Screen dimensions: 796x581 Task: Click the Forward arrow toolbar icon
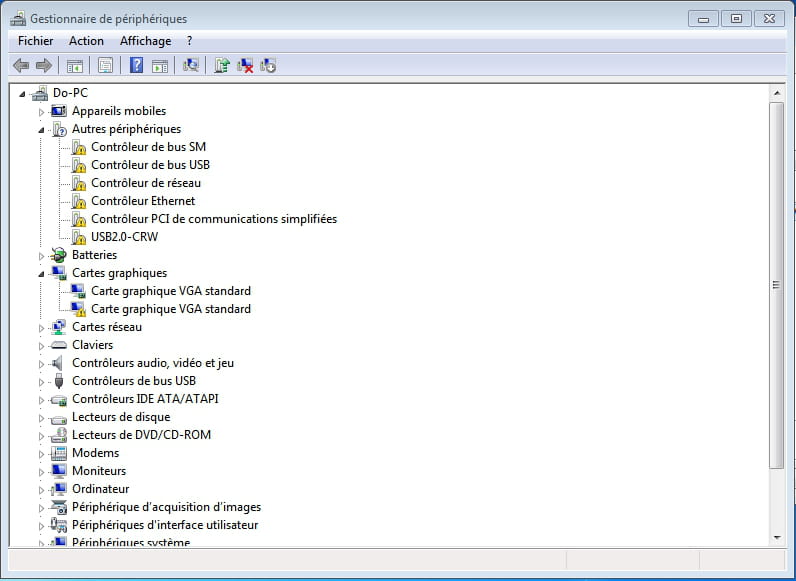click(43, 66)
